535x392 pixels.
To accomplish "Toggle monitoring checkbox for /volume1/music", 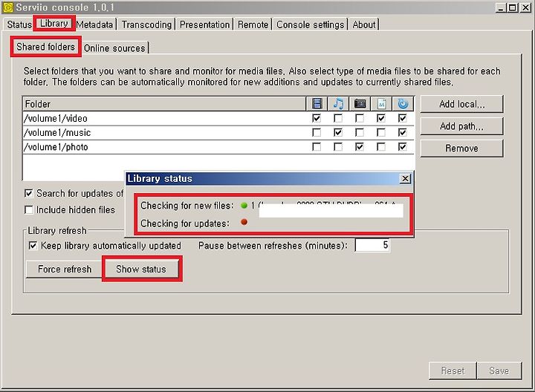I will coord(403,133).
